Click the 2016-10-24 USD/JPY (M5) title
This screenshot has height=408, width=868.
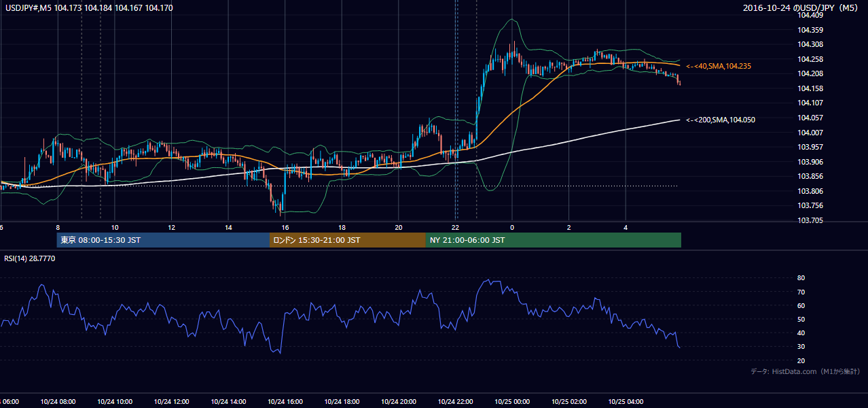801,8
